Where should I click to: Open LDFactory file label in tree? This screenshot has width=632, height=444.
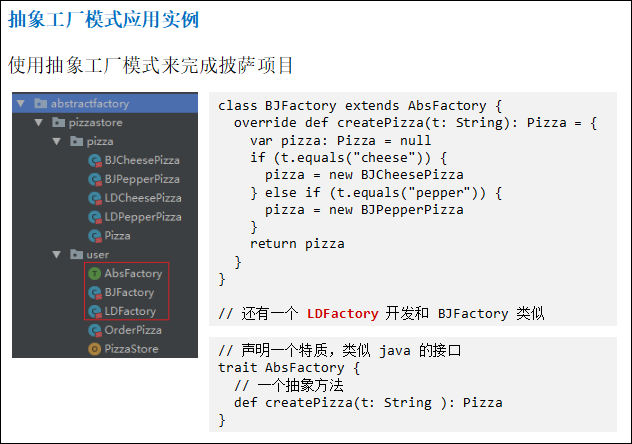[x=130, y=311]
